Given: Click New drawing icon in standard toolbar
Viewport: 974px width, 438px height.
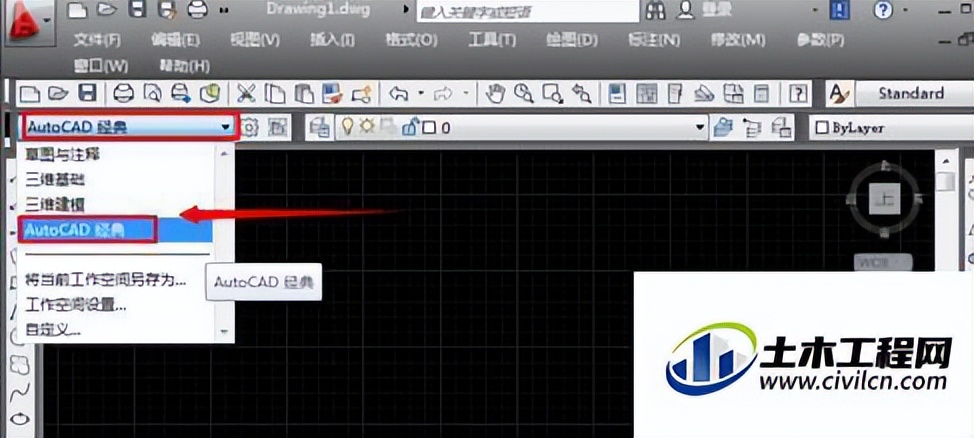Looking at the screenshot, I should (x=30, y=94).
